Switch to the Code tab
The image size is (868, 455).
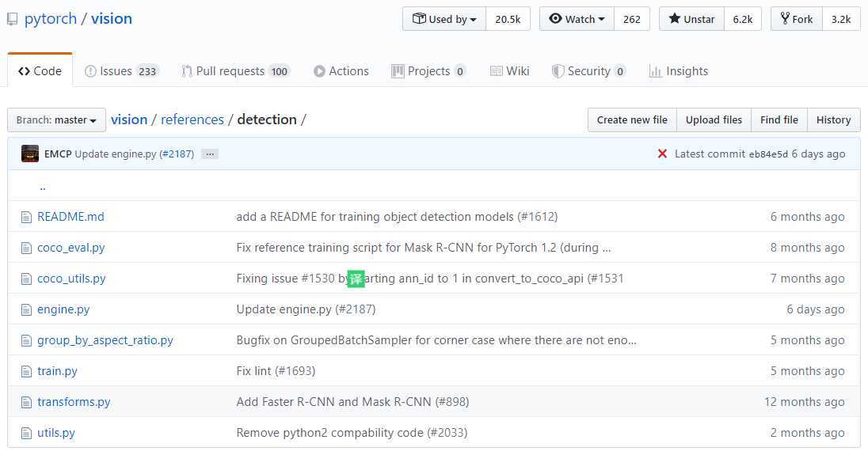coord(40,70)
